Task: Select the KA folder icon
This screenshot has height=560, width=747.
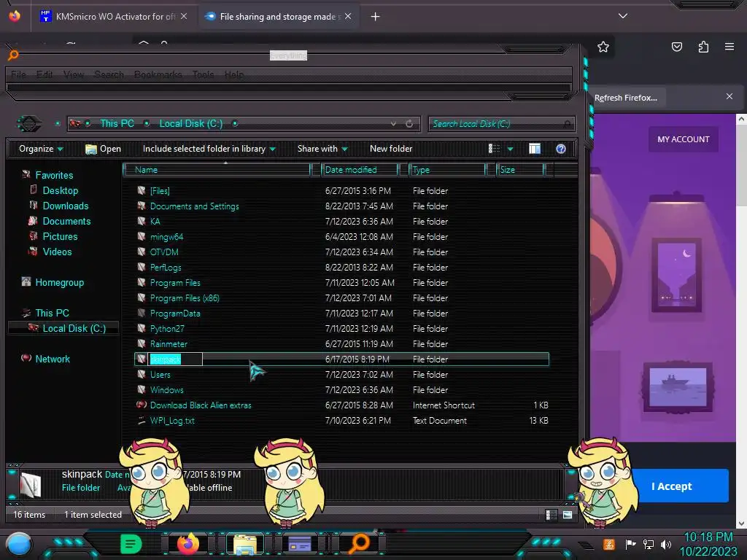Action: (142, 221)
